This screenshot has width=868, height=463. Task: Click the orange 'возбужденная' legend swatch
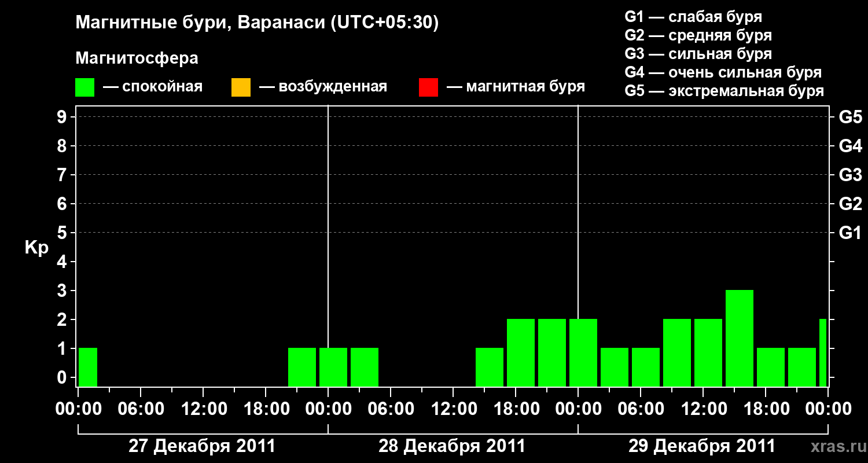point(241,87)
